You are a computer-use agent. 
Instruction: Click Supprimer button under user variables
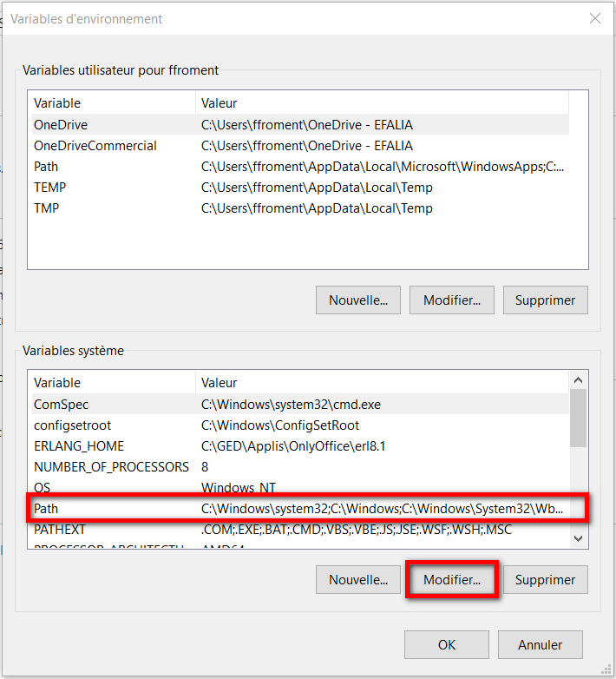[545, 300]
